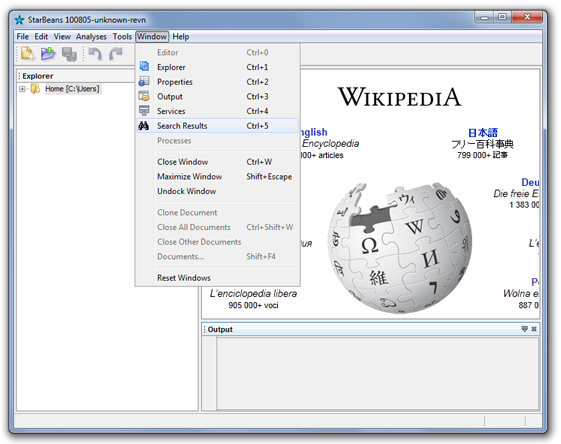Choose Properties from the Window menu

(218, 82)
